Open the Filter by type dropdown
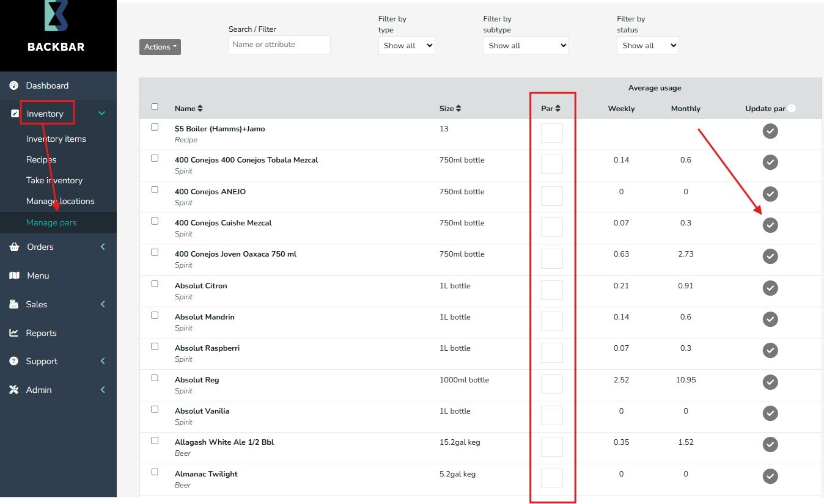The height and width of the screenshot is (504, 824). (406, 45)
